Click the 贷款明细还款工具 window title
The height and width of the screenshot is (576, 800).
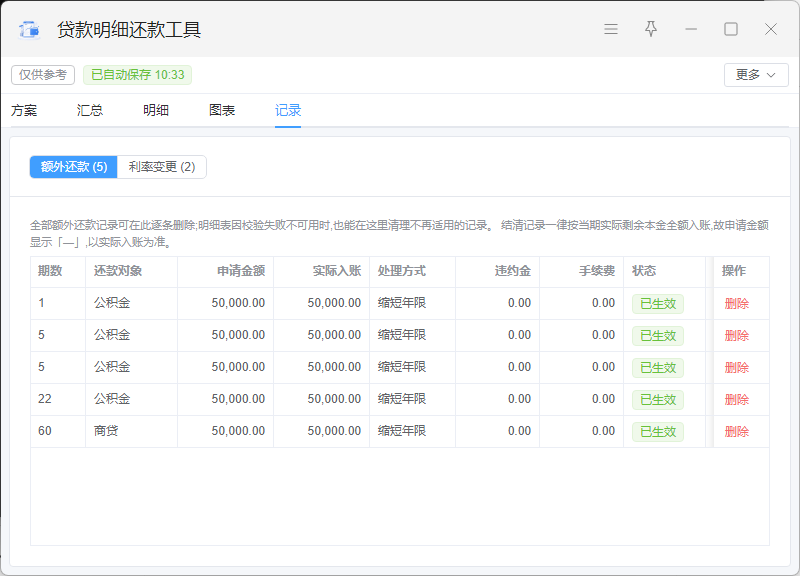[x=129, y=30]
